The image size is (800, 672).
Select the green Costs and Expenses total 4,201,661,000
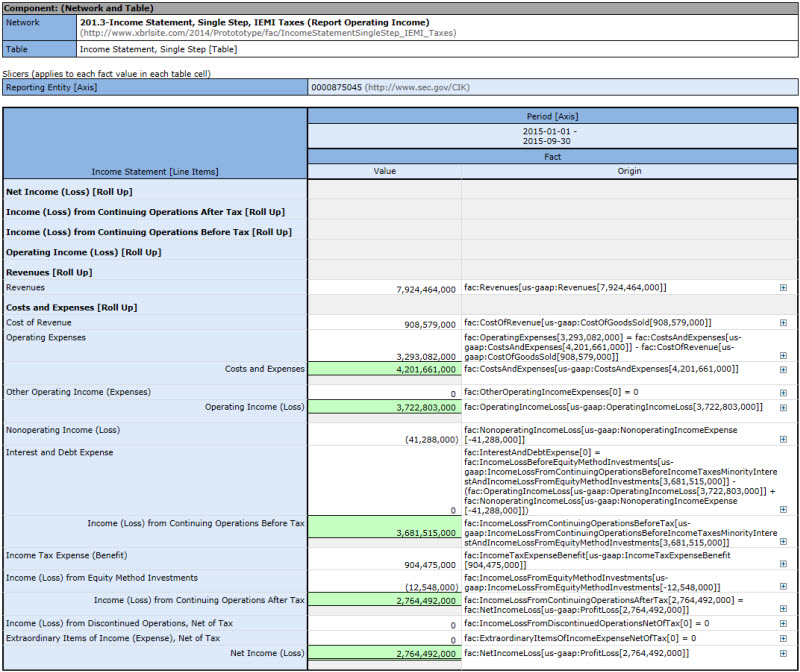[385, 369]
